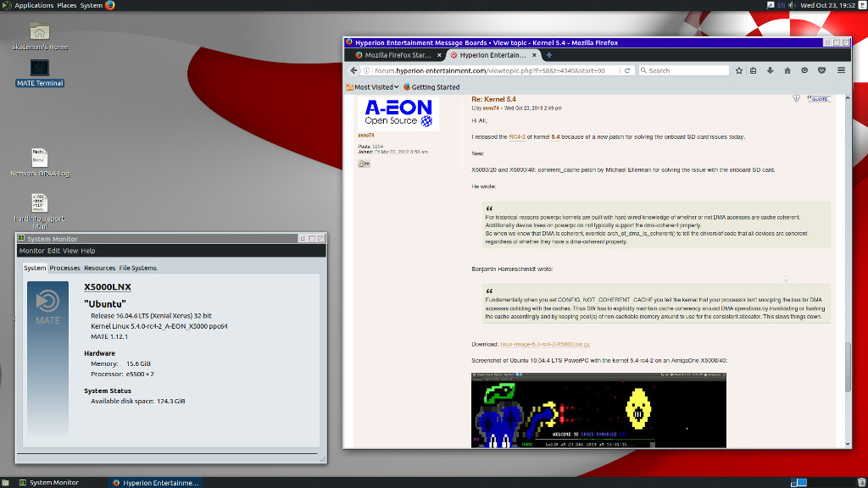The height and width of the screenshot is (488, 868).
Task: Click the A-EON Open Source avatar
Action: (x=398, y=114)
